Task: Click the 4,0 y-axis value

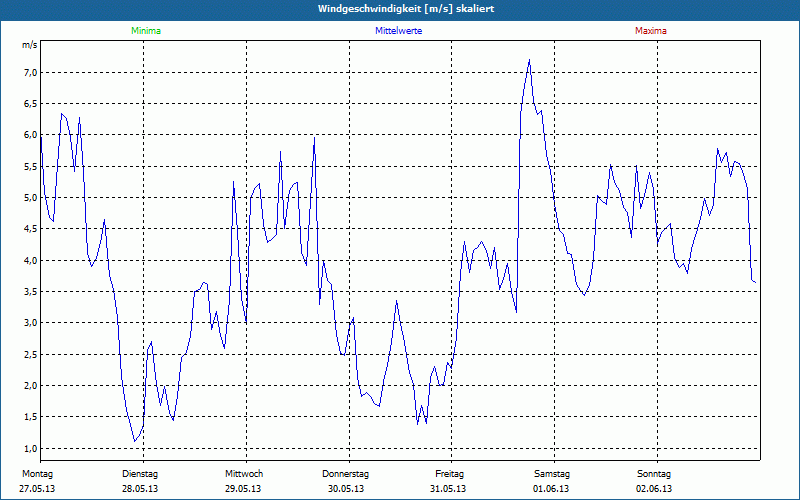Action: pyautogui.click(x=31, y=260)
